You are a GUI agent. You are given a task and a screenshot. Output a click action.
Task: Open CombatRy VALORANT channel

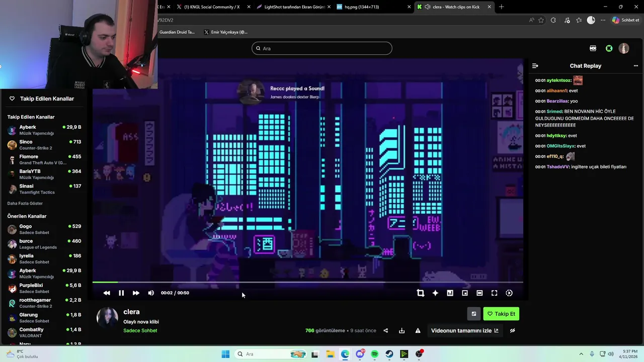[44, 332]
